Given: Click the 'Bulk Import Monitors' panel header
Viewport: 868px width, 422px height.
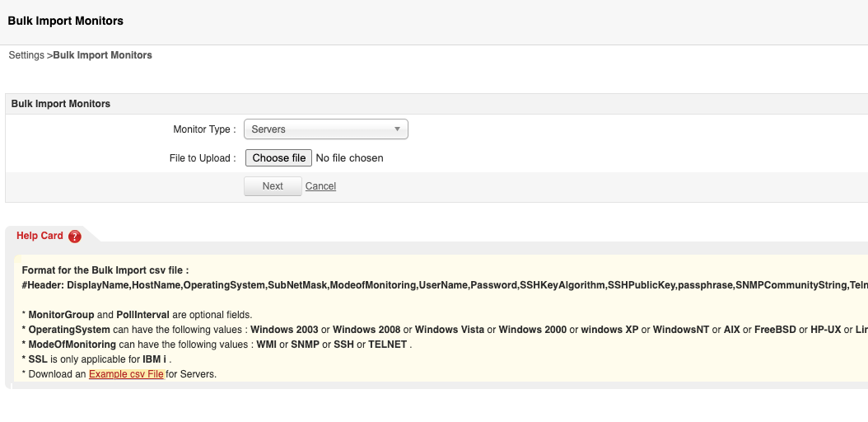Looking at the screenshot, I should coord(60,104).
